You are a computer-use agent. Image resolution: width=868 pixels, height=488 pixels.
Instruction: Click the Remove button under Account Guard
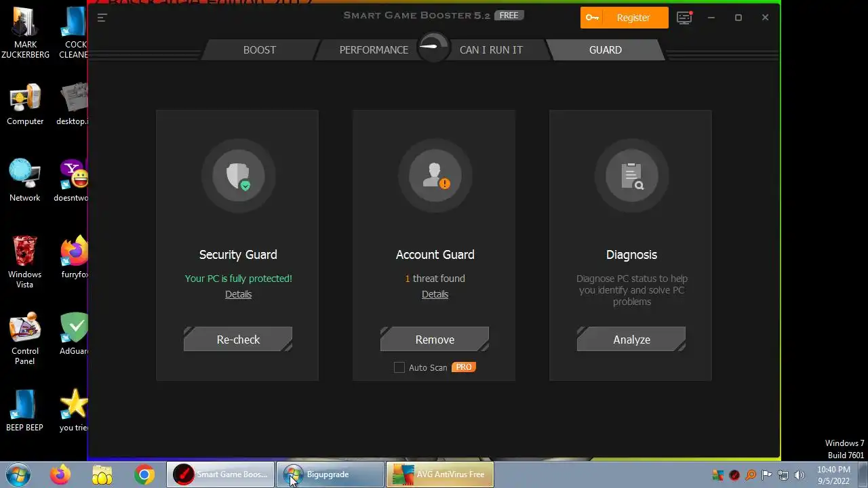435,340
